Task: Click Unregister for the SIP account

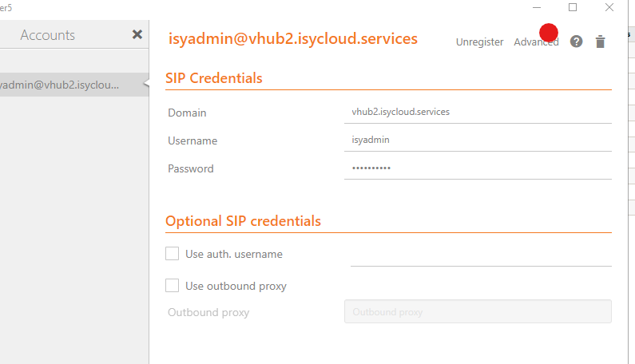Action: tap(479, 42)
